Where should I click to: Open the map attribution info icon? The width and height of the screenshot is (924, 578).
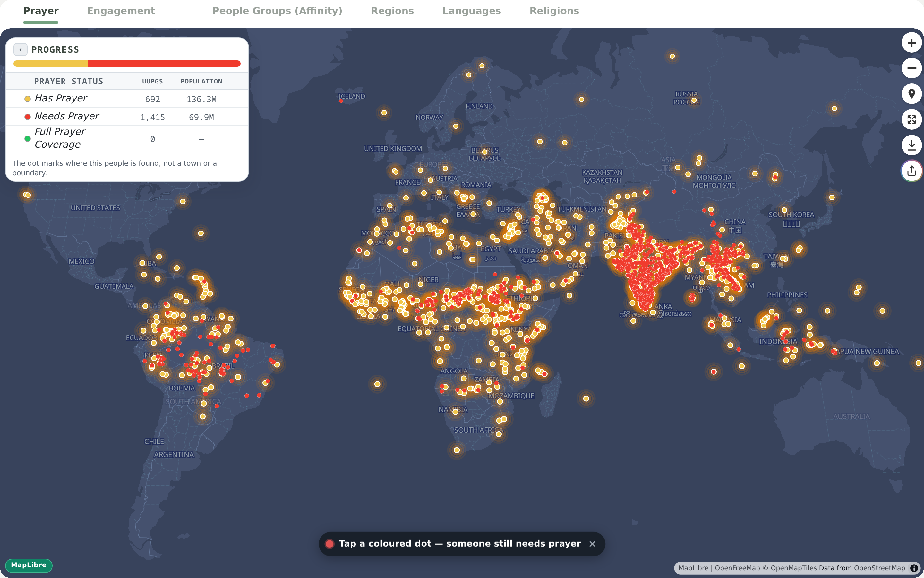pyautogui.click(x=914, y=568)
